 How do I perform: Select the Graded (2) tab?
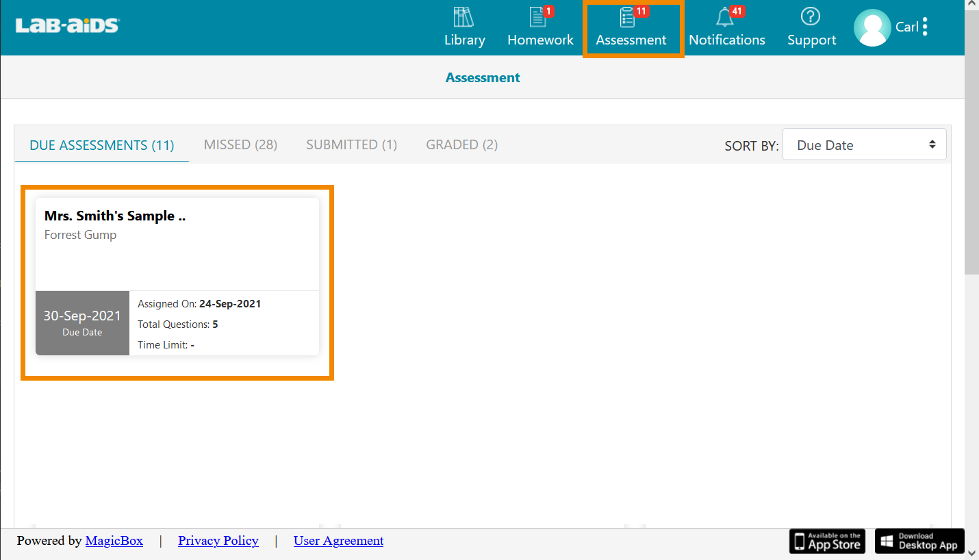click(x=461, y=144)
